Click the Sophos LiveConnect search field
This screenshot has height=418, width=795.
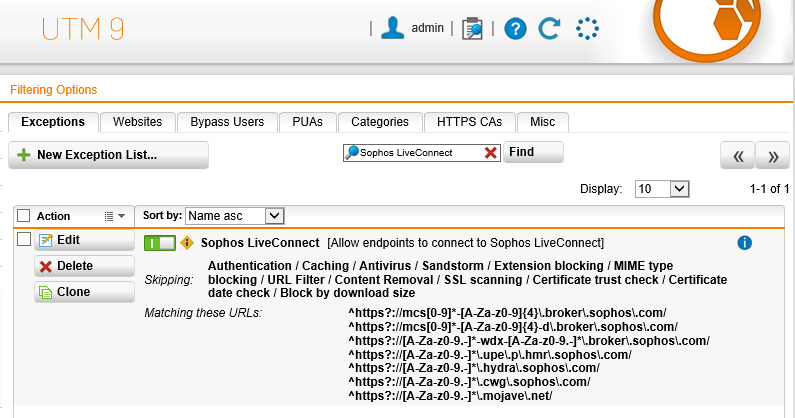pos(421,153)
